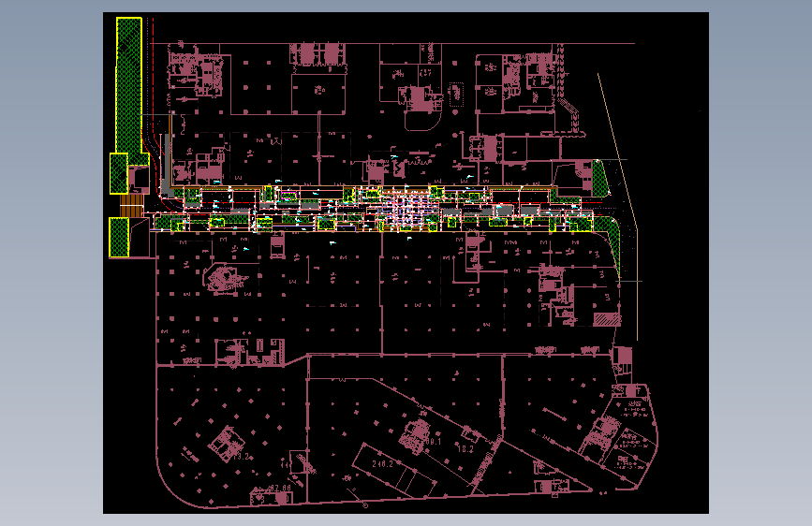Image resolution: width=812 pixels, height=526 pixels.
Task: Click the "87.88" label near the bottom edge
Action: 281,488
